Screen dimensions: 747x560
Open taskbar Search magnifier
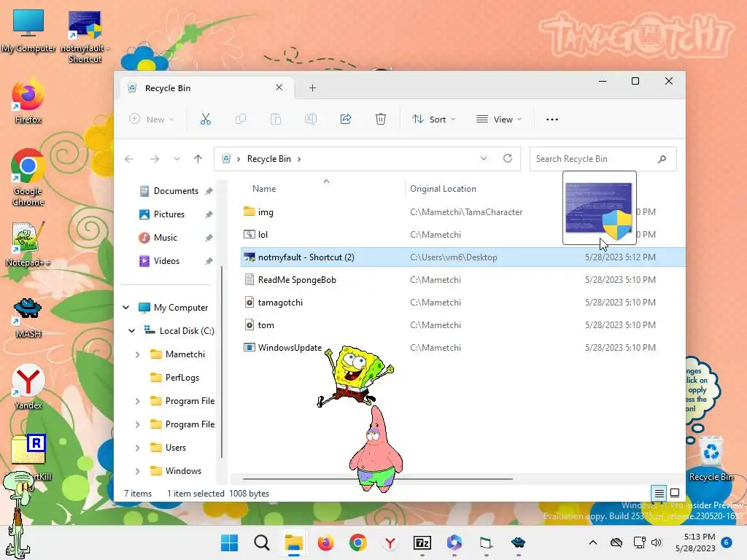(x=262, y=542)
